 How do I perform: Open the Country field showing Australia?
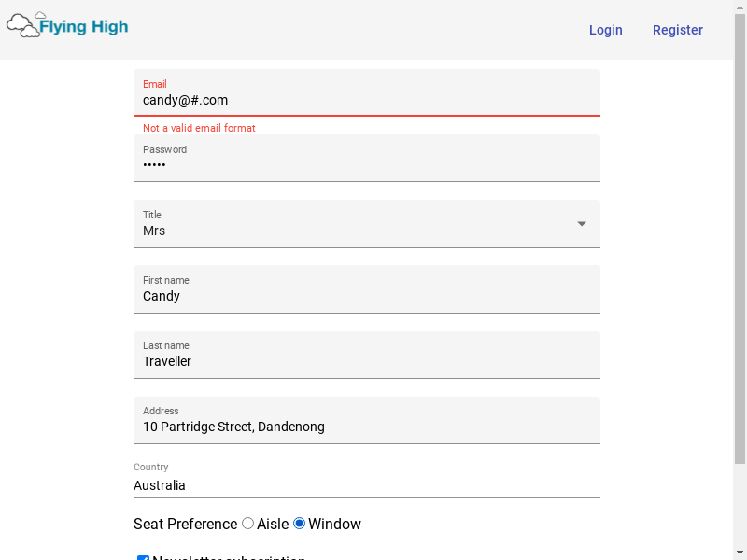click(366, 485)
